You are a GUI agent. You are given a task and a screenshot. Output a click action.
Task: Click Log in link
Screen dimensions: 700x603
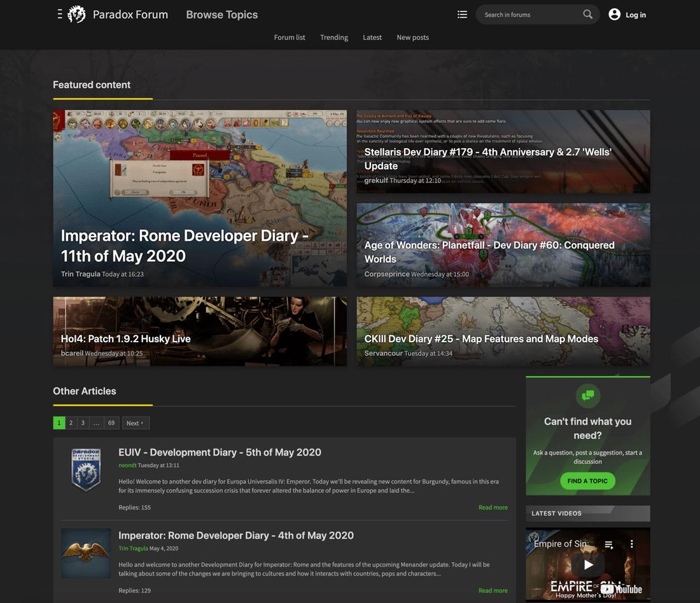(635, 15)
